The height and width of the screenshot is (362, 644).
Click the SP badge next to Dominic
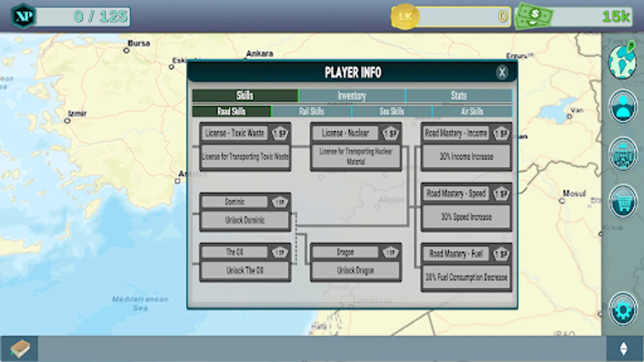[x=280, y=202]
